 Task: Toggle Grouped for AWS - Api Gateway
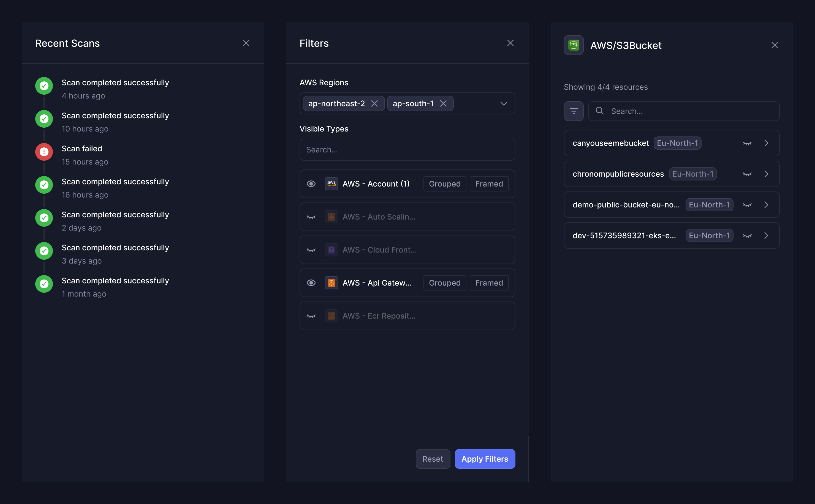(x=445, y=283)
